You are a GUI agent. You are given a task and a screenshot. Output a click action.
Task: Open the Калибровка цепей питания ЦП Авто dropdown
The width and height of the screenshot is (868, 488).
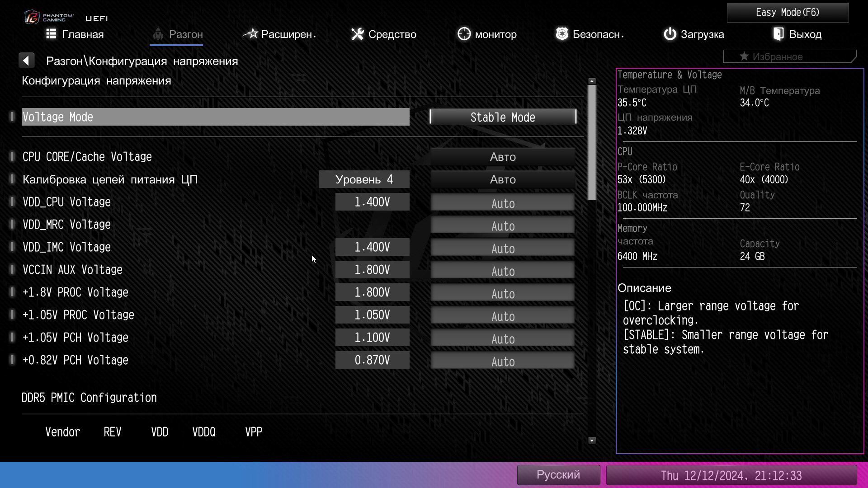click(503, 179)
